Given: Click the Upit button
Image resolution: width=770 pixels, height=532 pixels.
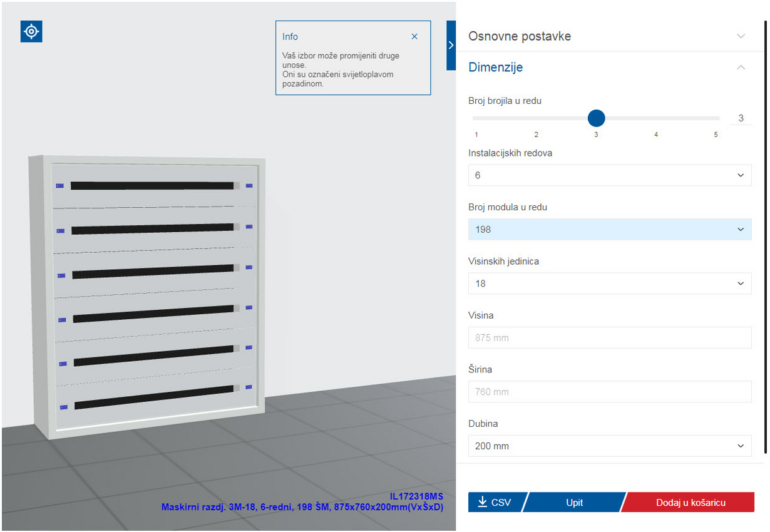Looking at the screenshot, I should click(x=574, y=503).
